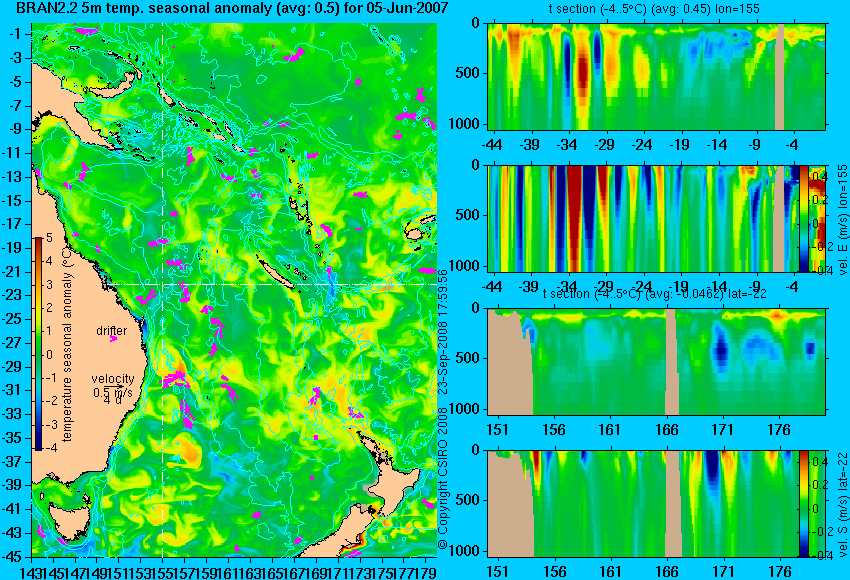This screenshot has width=850, height=580.
Task: Click the orange warm eddy off southeast Australia
Action: [188, 449]
